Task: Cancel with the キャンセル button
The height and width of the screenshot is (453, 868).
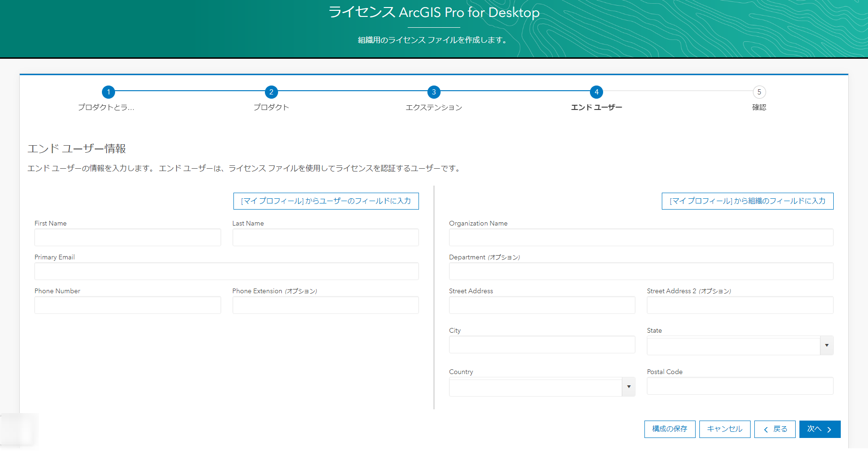Action: pyautogui.click(x=725, y=429)
